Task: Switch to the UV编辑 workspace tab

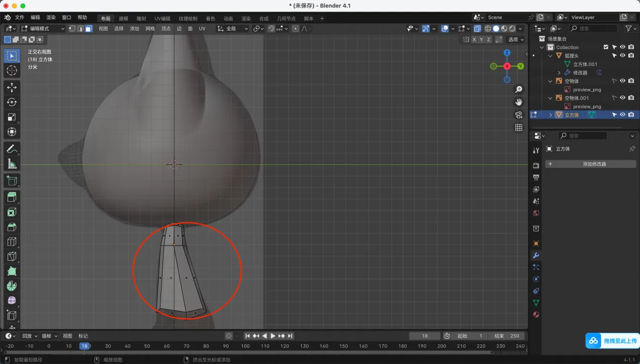Action: click(x=162, y=19)
